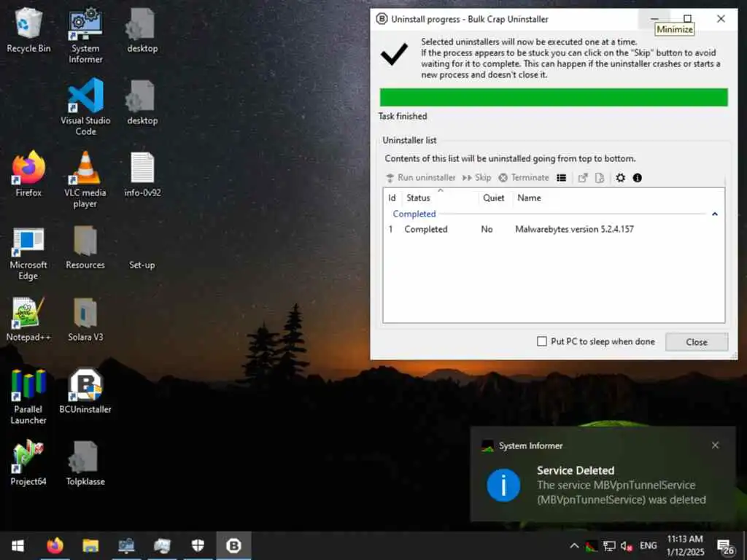Select the Notepad++ desktop shortcut

pyautogui.click(x=28, y=319)
